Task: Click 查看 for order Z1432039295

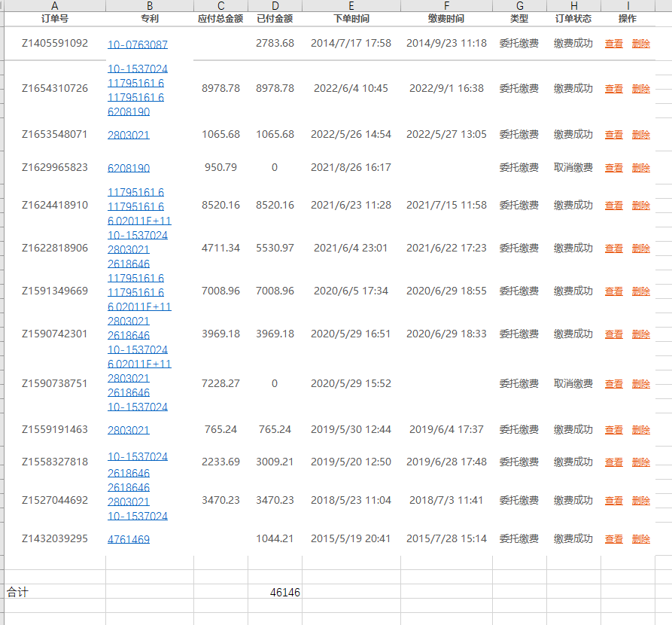Action: click(614, 539)
